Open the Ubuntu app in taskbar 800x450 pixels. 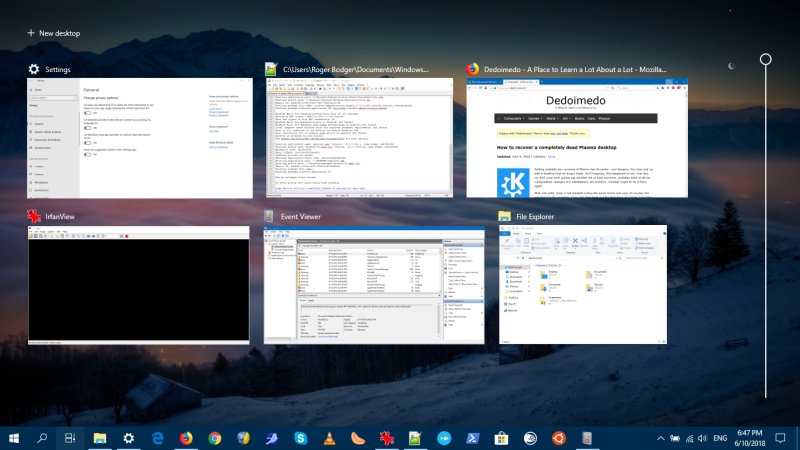point(560,438)
